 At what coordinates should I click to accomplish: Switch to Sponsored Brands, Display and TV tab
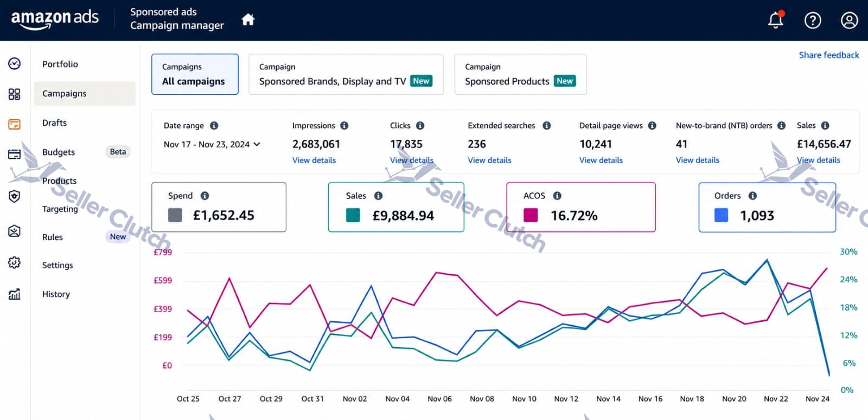pyautogui.click(x=346, y=74)
